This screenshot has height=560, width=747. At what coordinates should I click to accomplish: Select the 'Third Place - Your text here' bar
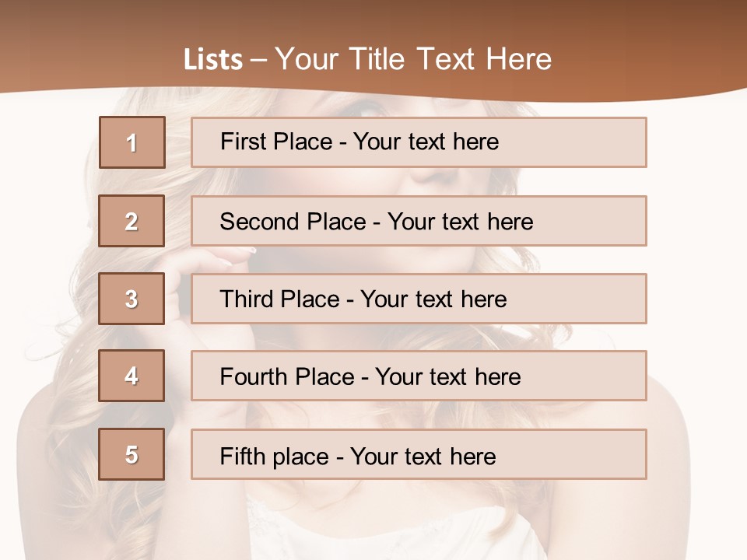pos(419,299)
